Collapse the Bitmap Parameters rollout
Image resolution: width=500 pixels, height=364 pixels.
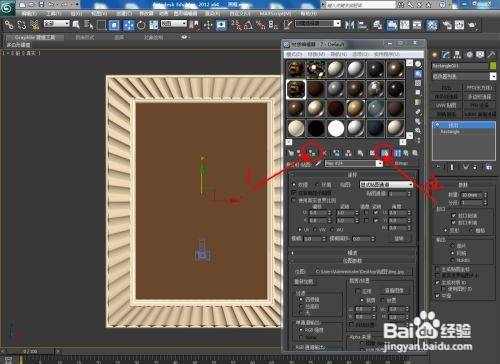(x=352, y=260)
